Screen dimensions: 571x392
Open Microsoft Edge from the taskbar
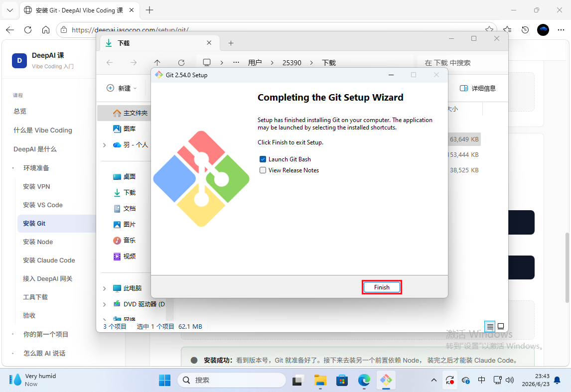pyautogui.click(x=364, y=380)
